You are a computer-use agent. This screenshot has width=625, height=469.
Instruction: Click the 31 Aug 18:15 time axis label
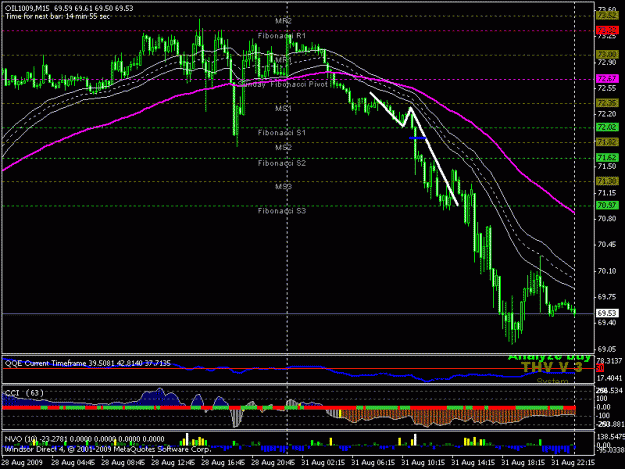coord(523,463)
